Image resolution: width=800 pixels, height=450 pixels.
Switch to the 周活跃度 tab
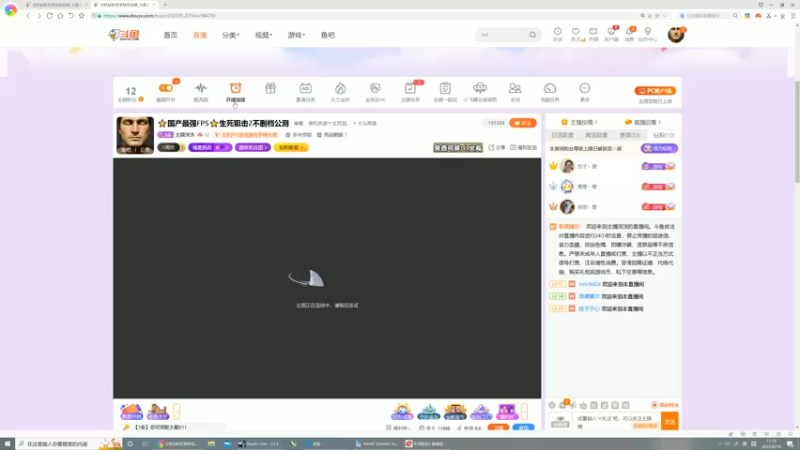click(x=596, y=135)
